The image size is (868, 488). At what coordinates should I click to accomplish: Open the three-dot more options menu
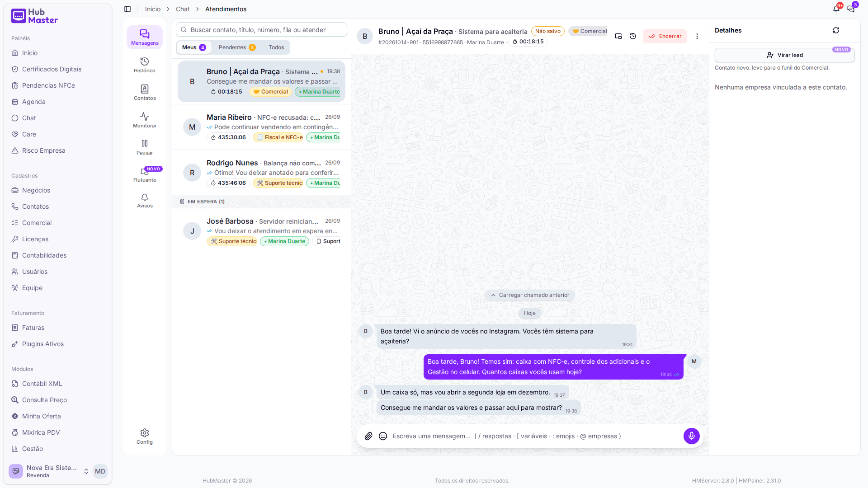[697, 36]
